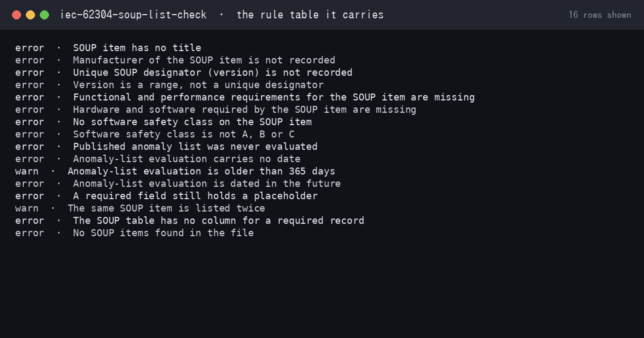Select the 'Manufacturer of the SOUP item' row
This screenshot has height=338, width=644.
175,60
